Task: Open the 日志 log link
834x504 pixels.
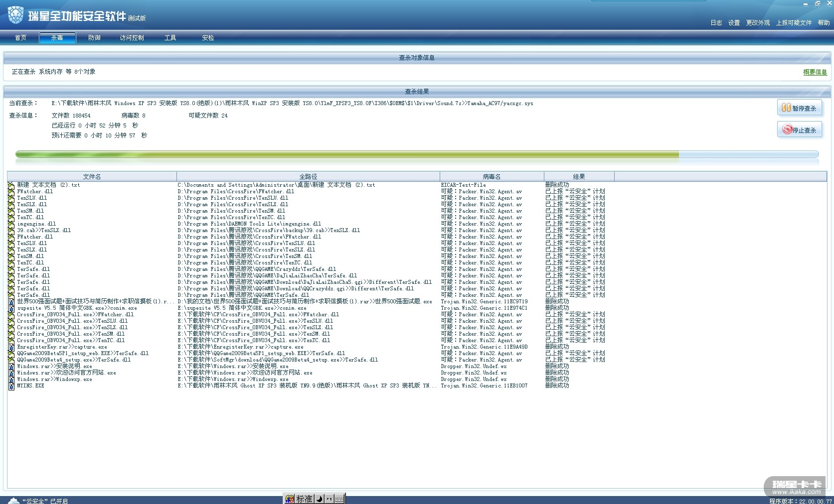Action: pyautogui.click(x=716, y=23)
